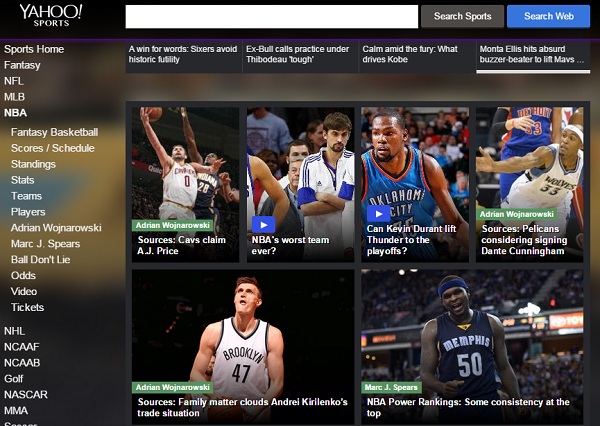Screen dimensions: 600x426
Task: Go to NBA Scores / Schedule
Action: tap(52, 148)
